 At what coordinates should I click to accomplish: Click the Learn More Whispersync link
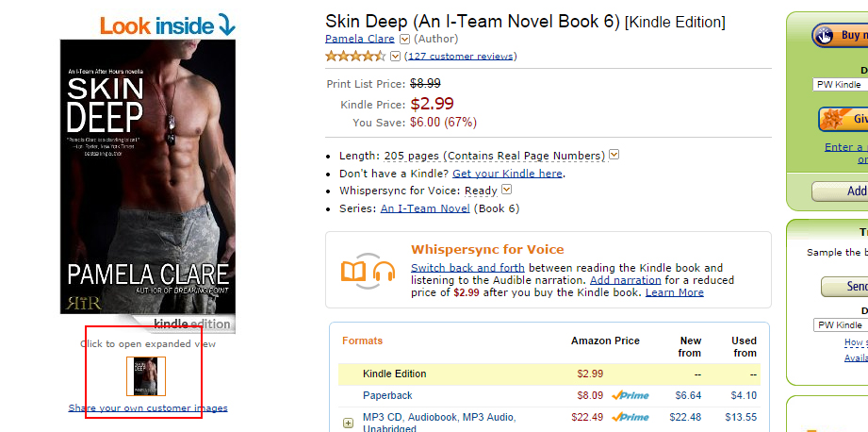coord(674,292)
